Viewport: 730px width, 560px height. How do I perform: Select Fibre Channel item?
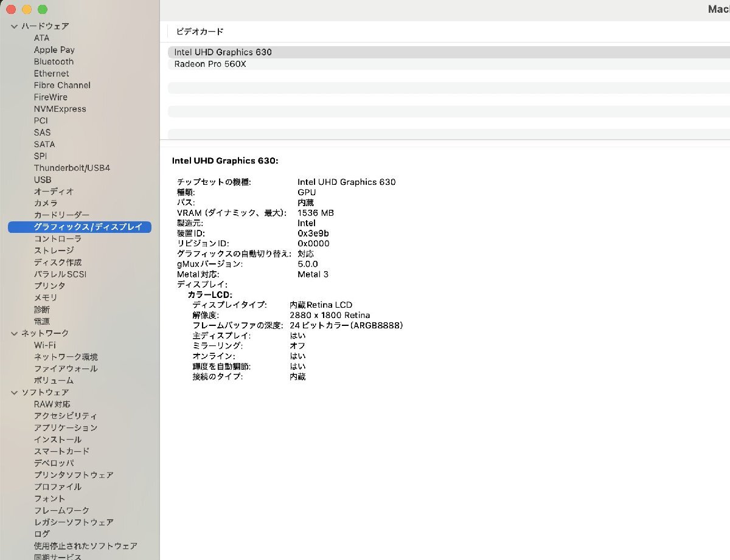62,85
